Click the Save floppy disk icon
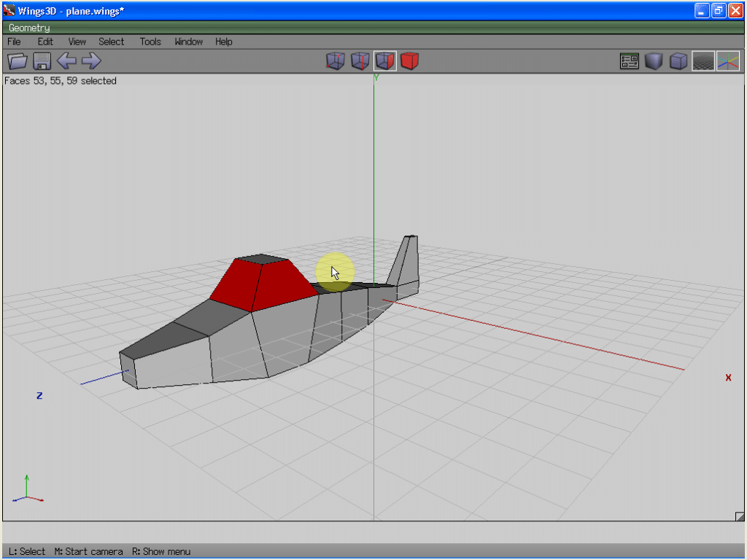747x560 pixels. [x=42, y=61]
